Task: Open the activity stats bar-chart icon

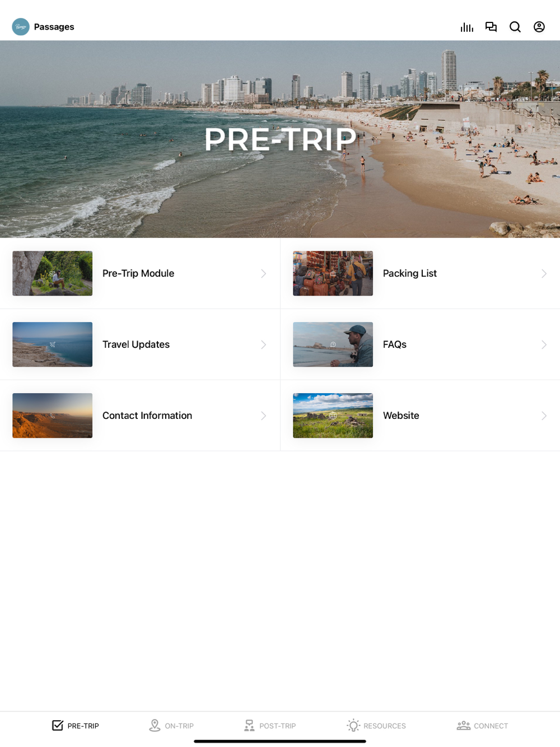Action: 467,27
